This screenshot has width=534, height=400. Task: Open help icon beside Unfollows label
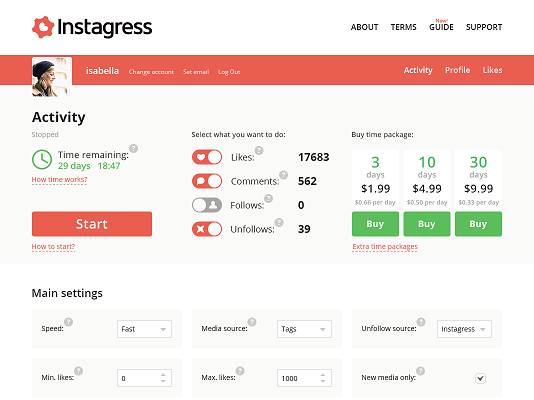click(279, 222)
